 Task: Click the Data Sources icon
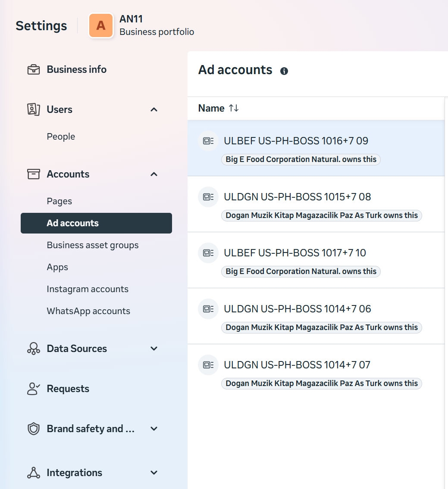pyautogui.click(x=34, y=349)
